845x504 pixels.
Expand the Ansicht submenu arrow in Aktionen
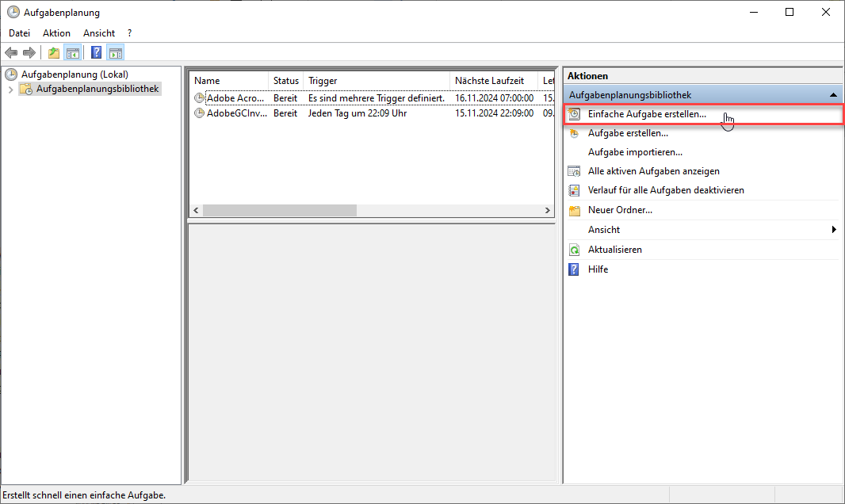click(x=833, y=230)
